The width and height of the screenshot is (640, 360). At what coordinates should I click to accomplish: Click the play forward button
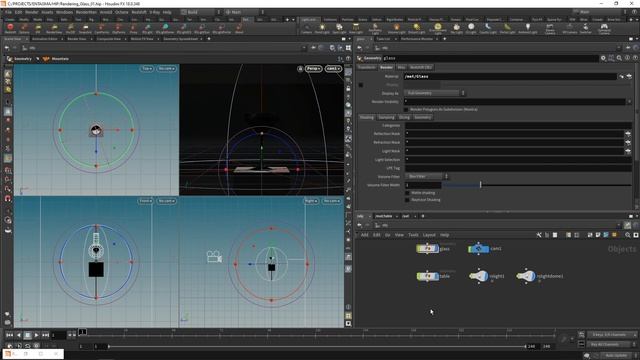[36, 335]
